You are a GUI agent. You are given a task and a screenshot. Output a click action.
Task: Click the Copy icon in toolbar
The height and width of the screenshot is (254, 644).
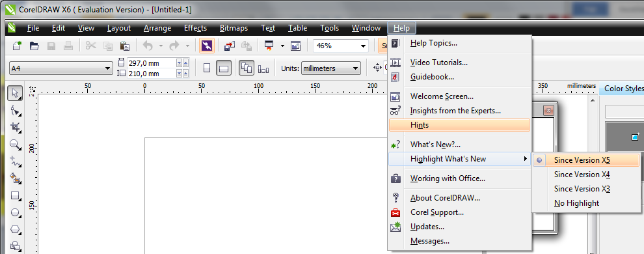(x=108, y=46)
